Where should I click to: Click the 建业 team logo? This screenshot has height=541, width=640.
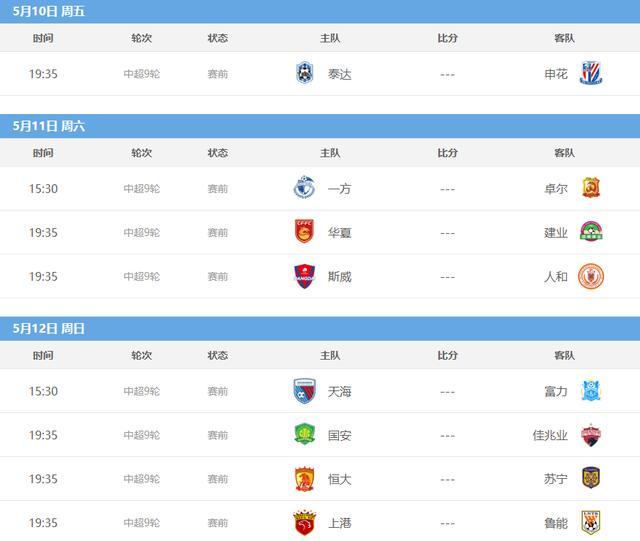[x=591, y=231]
